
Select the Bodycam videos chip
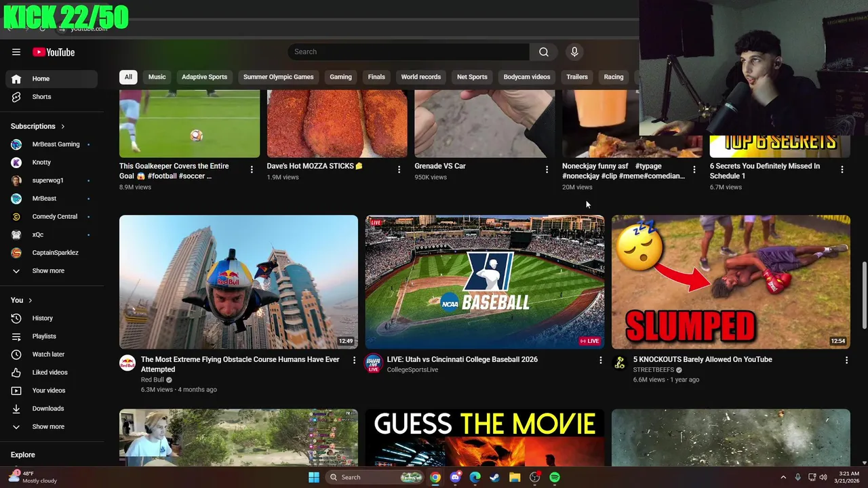tap(527, 77)
